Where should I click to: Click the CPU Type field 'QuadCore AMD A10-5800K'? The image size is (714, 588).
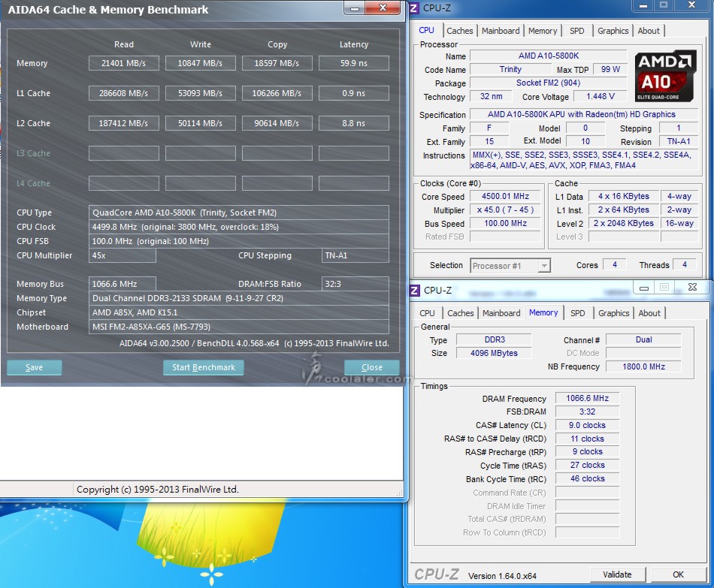238,213
